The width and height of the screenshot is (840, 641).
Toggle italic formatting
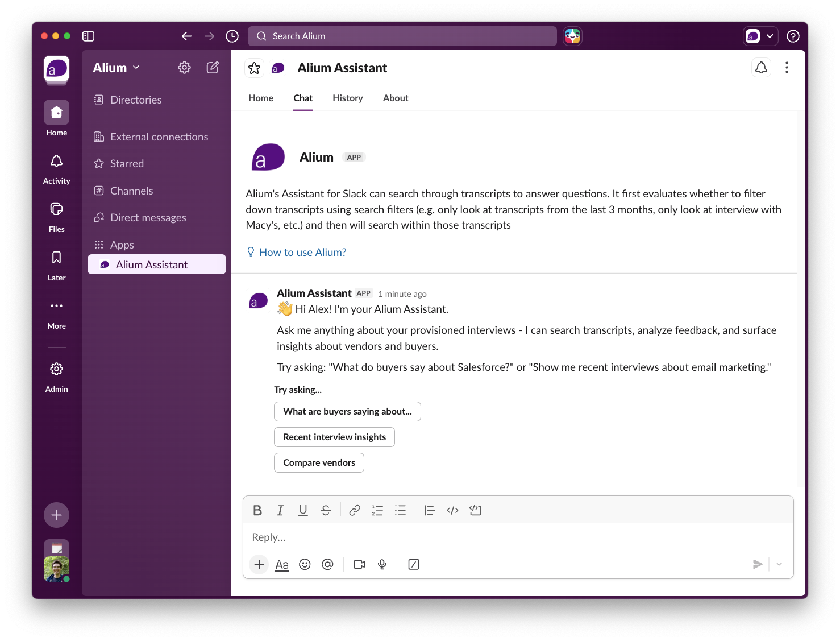(x=280, y=510)
